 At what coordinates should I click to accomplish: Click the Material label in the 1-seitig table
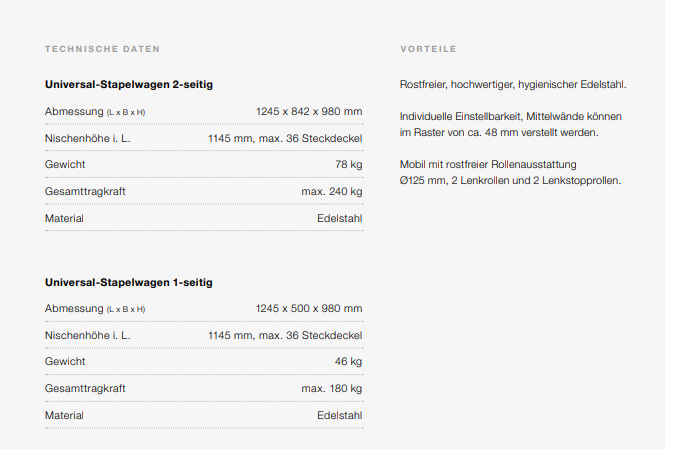64,415
